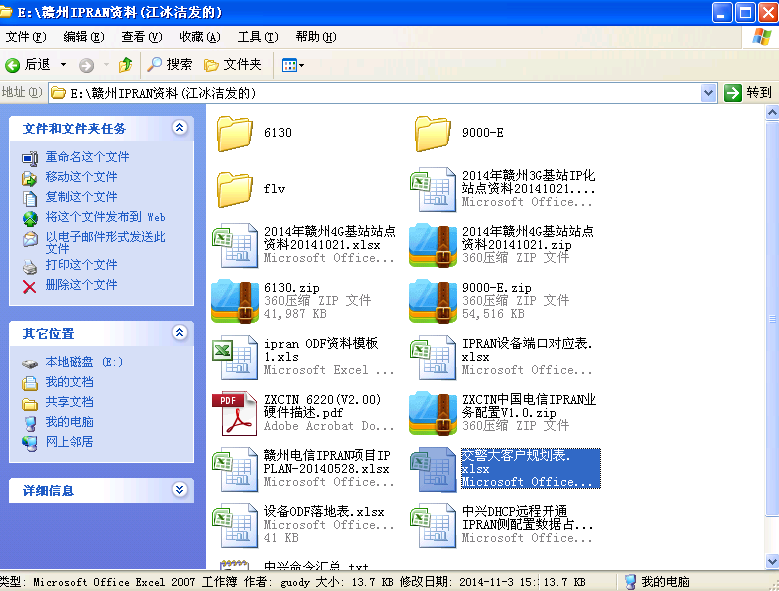Click 复制这个文件 link
The image size is (779, 591).
click(x=81, y=197)
